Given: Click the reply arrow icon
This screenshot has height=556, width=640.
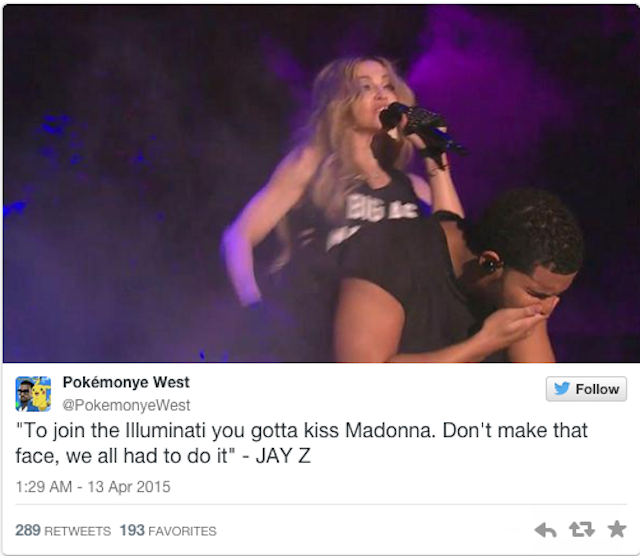Looking at the screenshot, I should pos(545,530).
